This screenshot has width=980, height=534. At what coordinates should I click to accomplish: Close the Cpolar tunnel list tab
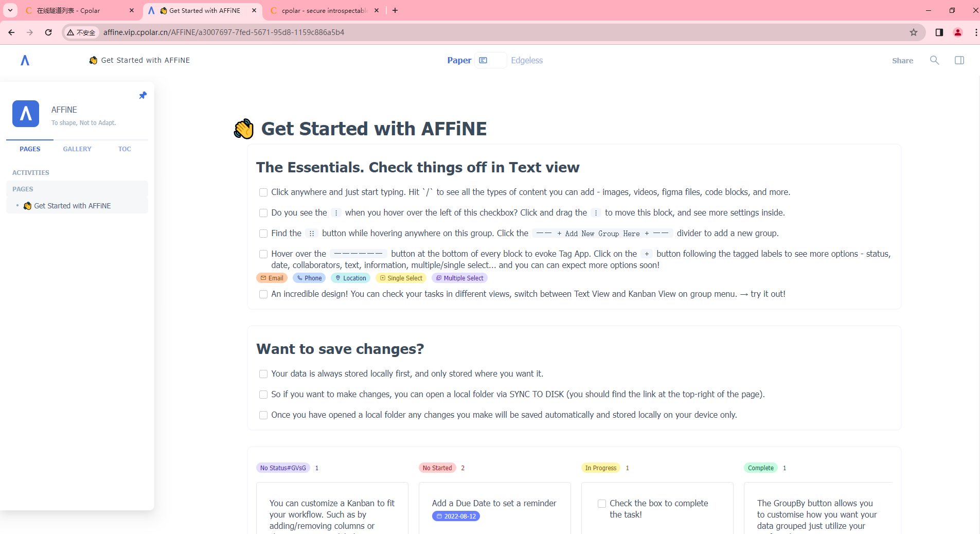coord(132,10)
